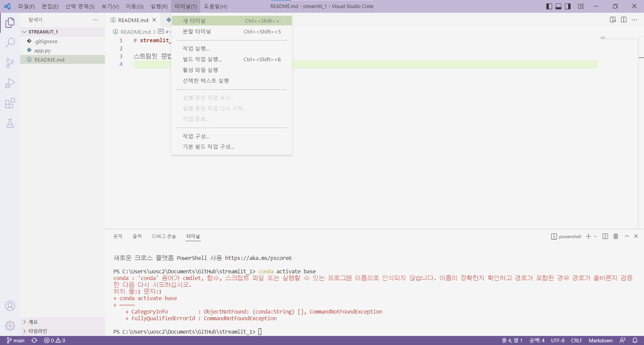
Task: Open problems counter errors and warnings
Action: 55,340
